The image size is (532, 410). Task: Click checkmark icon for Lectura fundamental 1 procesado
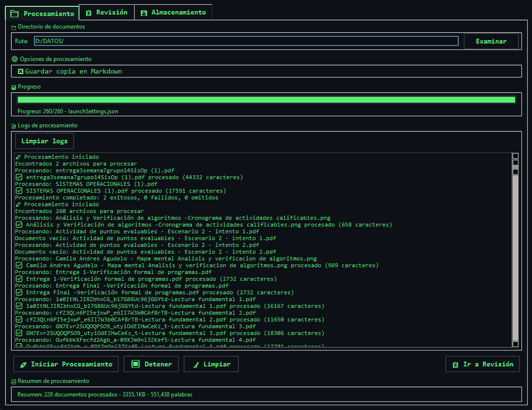(19, 306)
